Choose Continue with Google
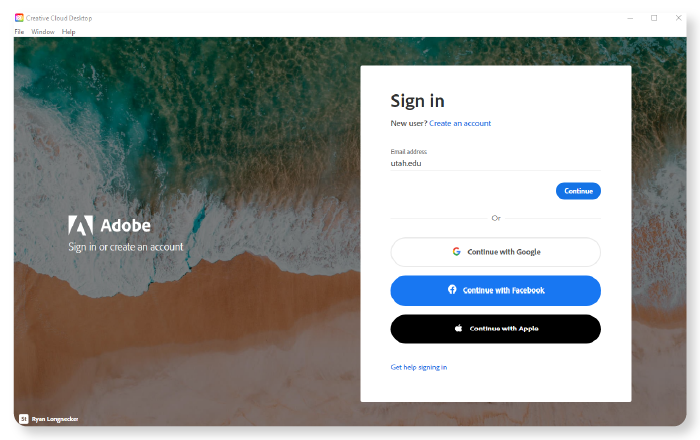This screenshot has height=440, width=700. pos(496,252)
